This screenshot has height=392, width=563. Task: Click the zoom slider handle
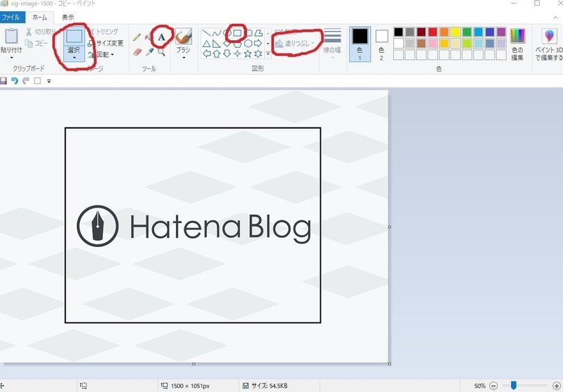point(514,386)
